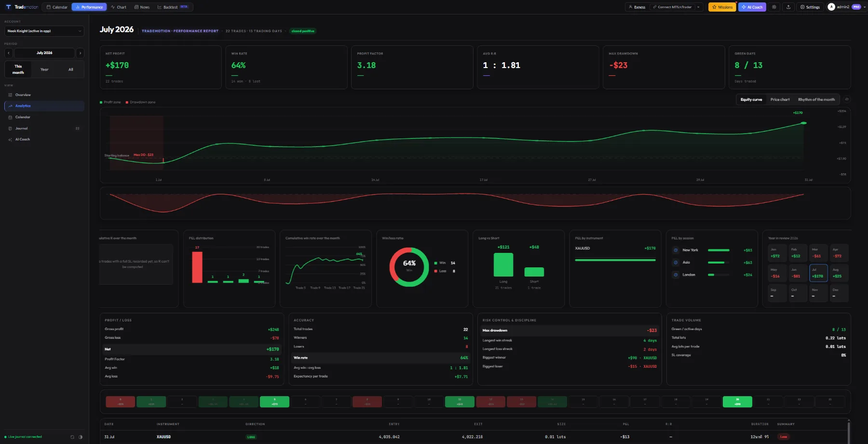Toggle contrast with half-circle icon in sidebar footer
Image resolution: width=868 pixels, height=444 pixels.
[x=81, y=437]
